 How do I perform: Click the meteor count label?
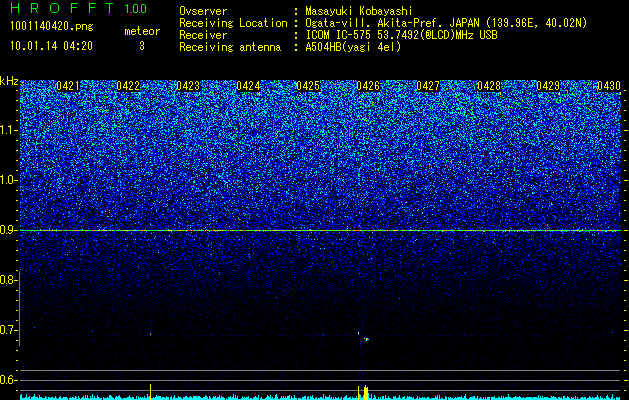(x=142, y=31)
